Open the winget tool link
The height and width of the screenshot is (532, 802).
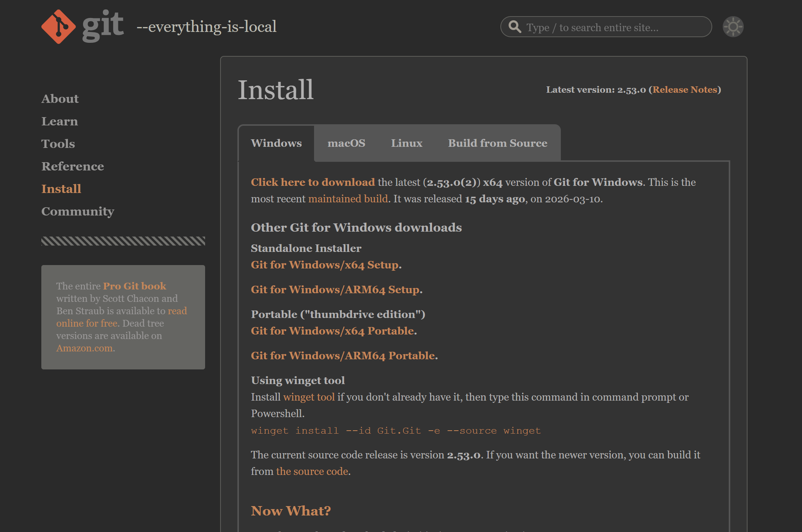309,397
